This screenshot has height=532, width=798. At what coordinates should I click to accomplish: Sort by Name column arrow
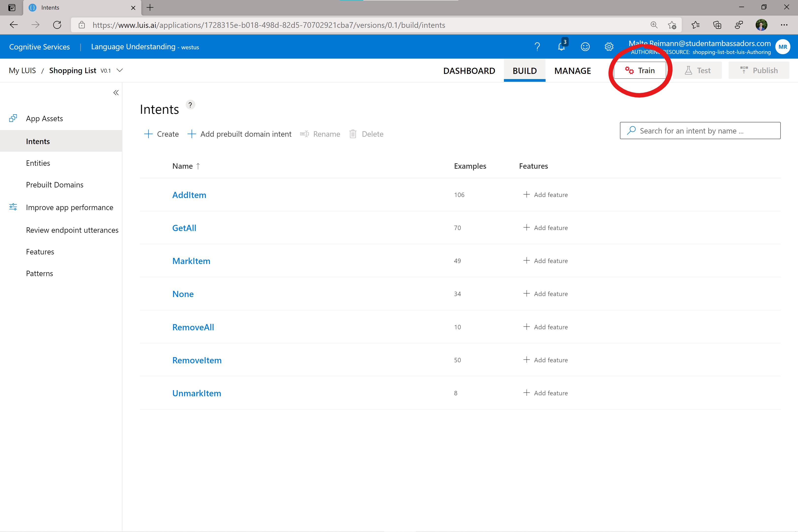pos(198,166)
